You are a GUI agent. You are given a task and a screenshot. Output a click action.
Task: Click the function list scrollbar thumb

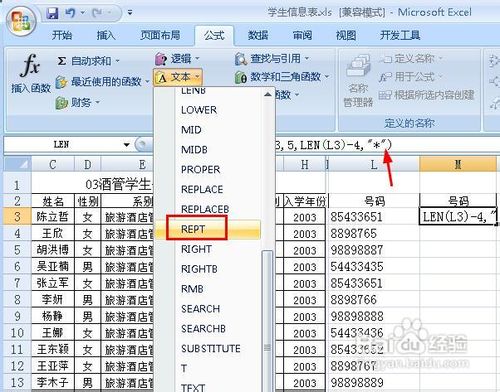pyautogui.click(x=267, y=320)
